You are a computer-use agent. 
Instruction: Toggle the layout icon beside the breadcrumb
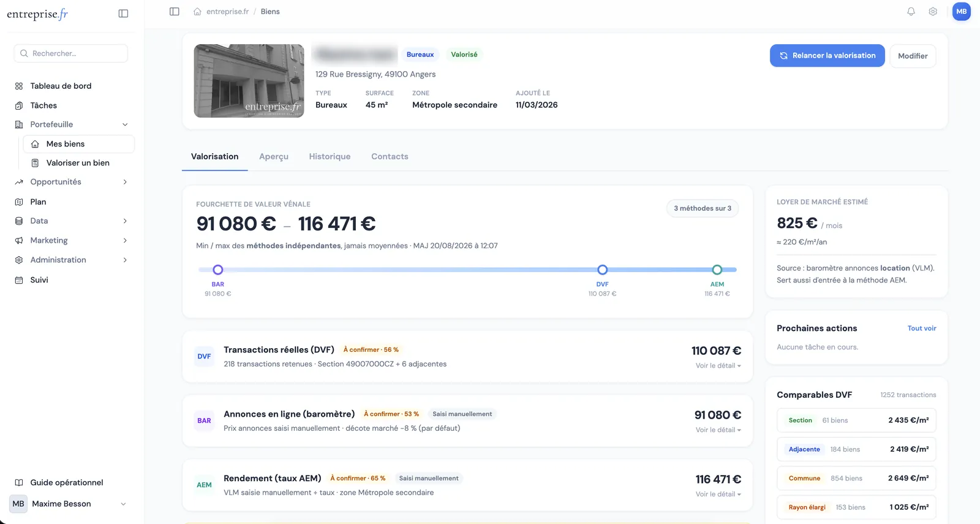(x=175, y=12)
